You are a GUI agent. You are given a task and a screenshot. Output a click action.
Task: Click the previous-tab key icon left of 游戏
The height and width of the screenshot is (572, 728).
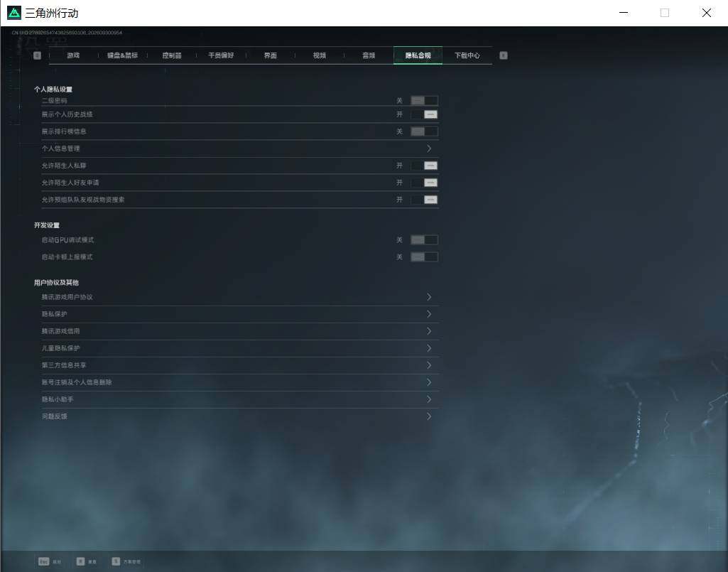(37, 55)
